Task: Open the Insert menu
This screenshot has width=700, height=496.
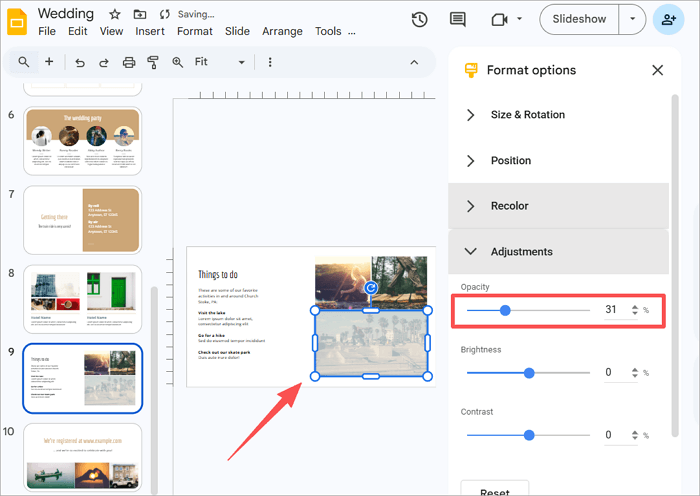Action: (x=150, y=31)
